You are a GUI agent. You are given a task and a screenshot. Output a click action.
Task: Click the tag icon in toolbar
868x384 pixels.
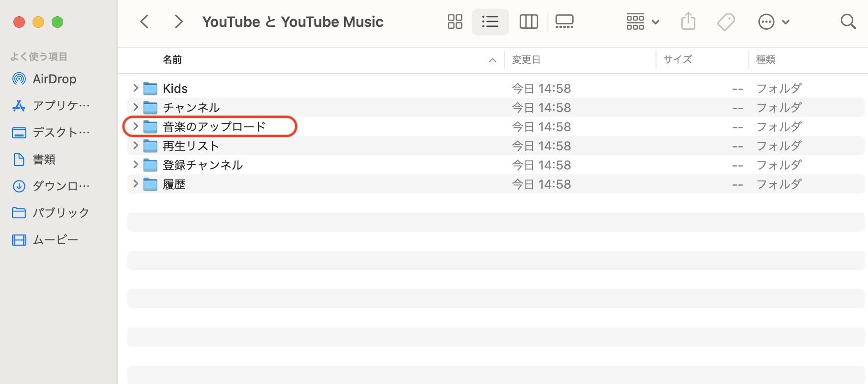point(726,22)
